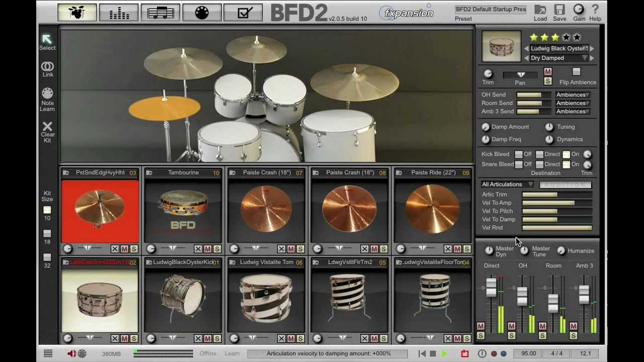Set kit size to 18
644x362 pixels.
[x=47, y=234]
